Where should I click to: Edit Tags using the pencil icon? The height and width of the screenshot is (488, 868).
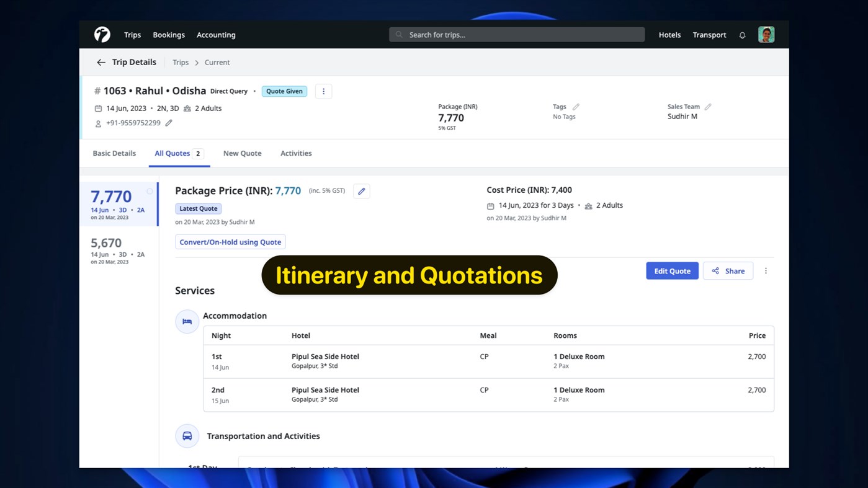(576, 107)
